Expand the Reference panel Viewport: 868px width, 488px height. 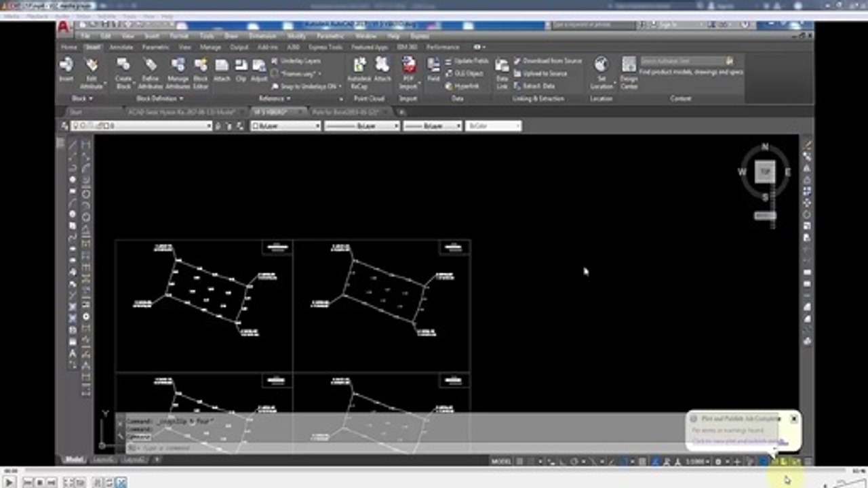point(274,99)
